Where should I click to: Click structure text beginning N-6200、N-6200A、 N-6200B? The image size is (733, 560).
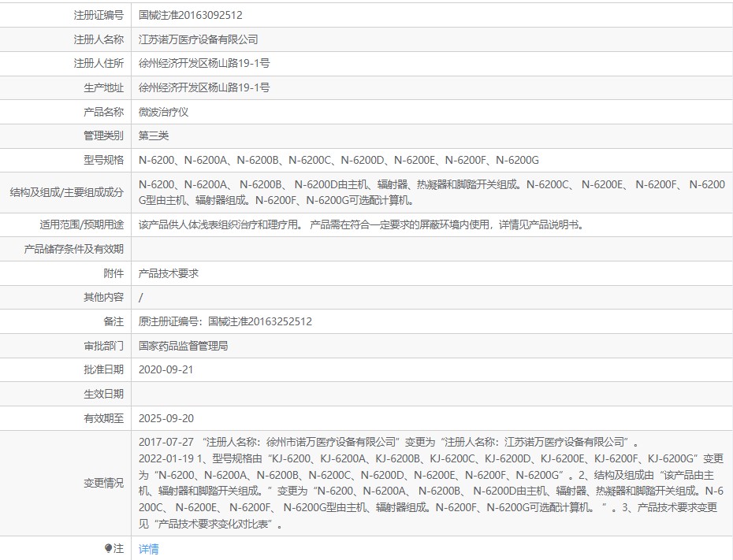coord(431,192)
